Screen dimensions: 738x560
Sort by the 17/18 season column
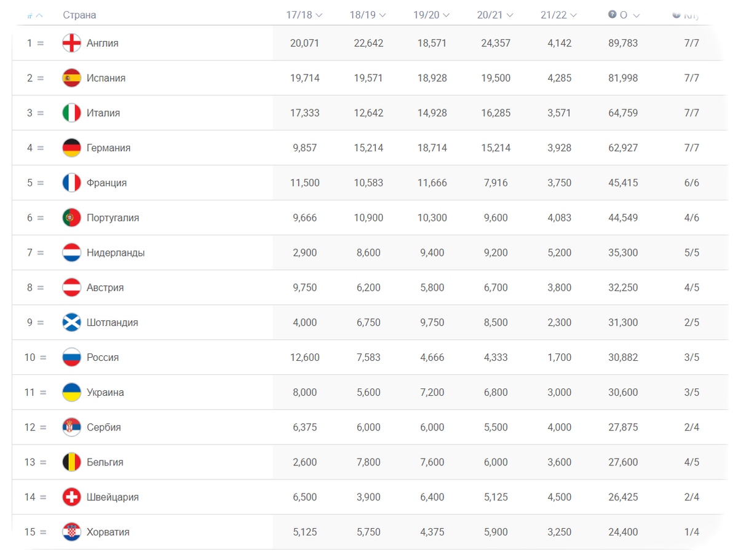[304, 15]
